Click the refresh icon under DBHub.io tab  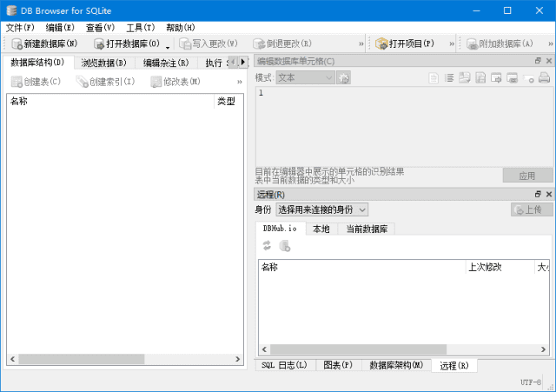coord(267,245)
